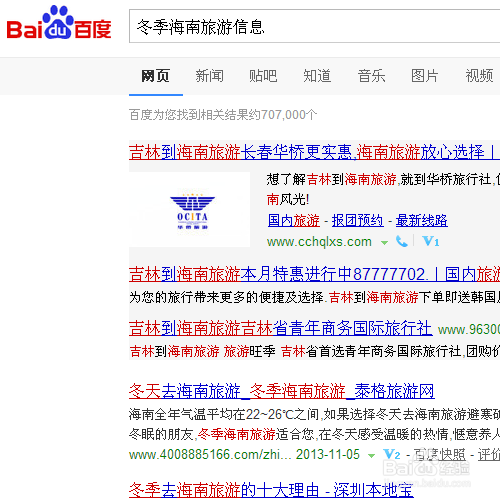Switch to the 新闻 tab
The image size is (500, 501).
point(209,76)
